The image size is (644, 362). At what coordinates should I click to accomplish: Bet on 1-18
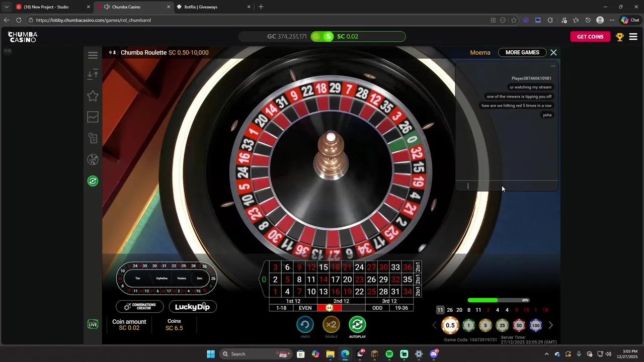[281, 308]
